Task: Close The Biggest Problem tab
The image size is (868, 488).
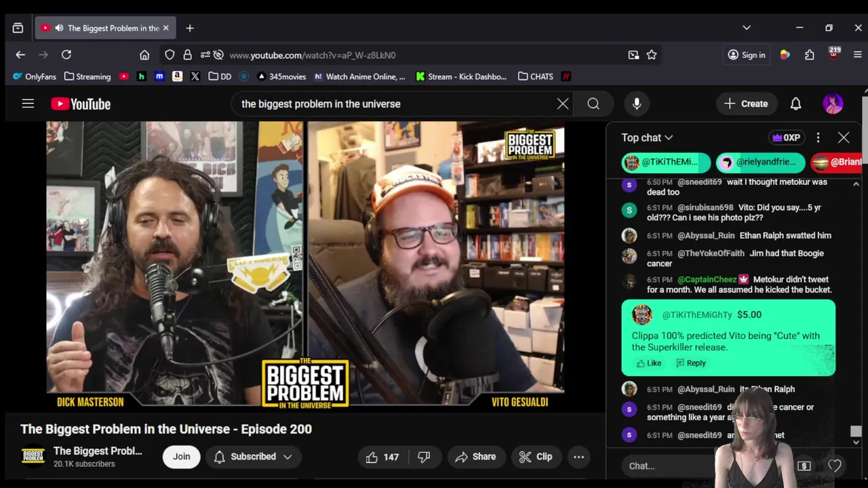Action: [165, 28]
